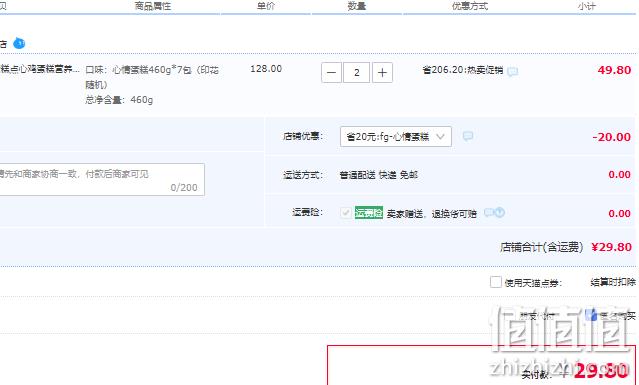Click the 优惠方式 column header

470,6
